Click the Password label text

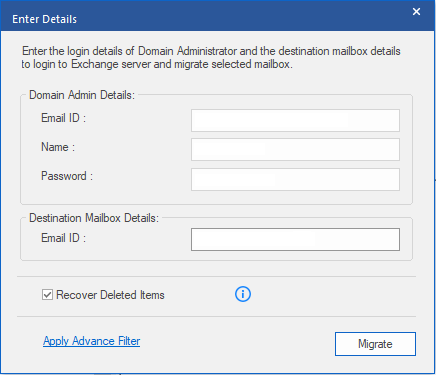(67, 176)
